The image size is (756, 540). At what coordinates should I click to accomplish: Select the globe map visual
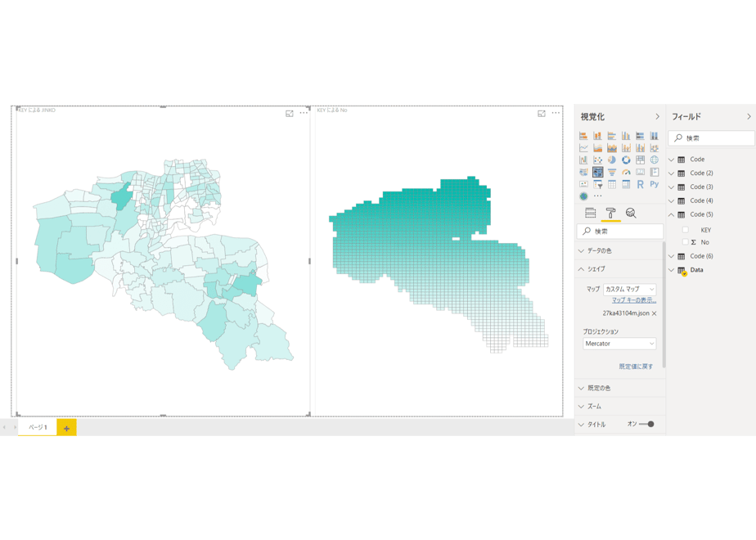coord(655,160)
